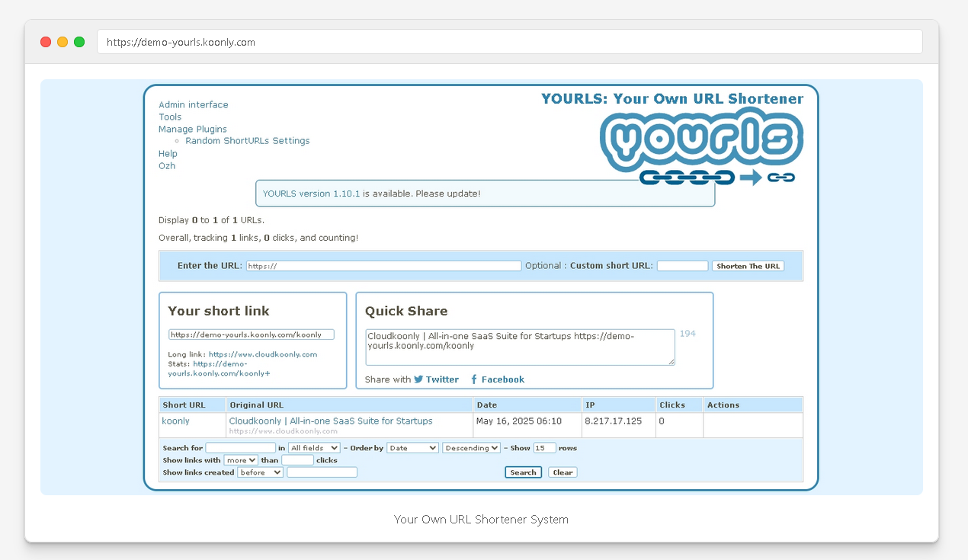Click the clicks threshold input field
968x560 pixels.
(297, 460)
